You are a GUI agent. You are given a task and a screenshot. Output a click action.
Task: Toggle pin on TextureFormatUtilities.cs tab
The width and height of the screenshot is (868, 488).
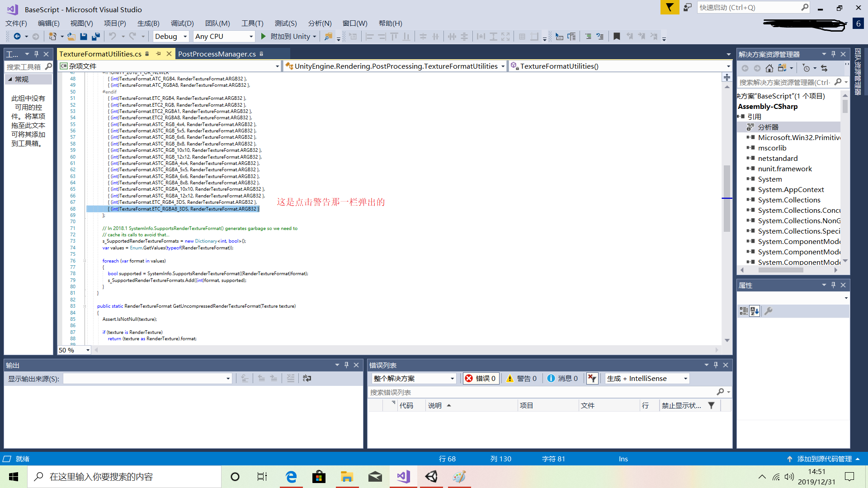point(158,54)
